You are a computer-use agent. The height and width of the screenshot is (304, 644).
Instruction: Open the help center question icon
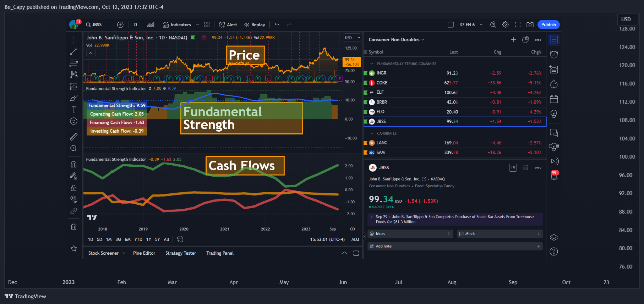tap(554, 252)
